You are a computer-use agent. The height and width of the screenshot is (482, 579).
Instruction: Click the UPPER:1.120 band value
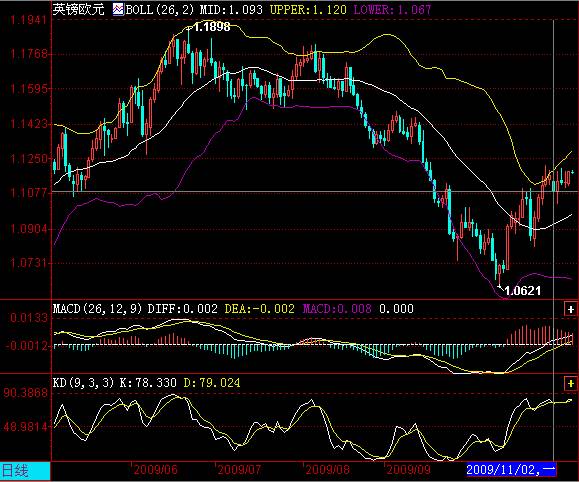pos(308,9)
